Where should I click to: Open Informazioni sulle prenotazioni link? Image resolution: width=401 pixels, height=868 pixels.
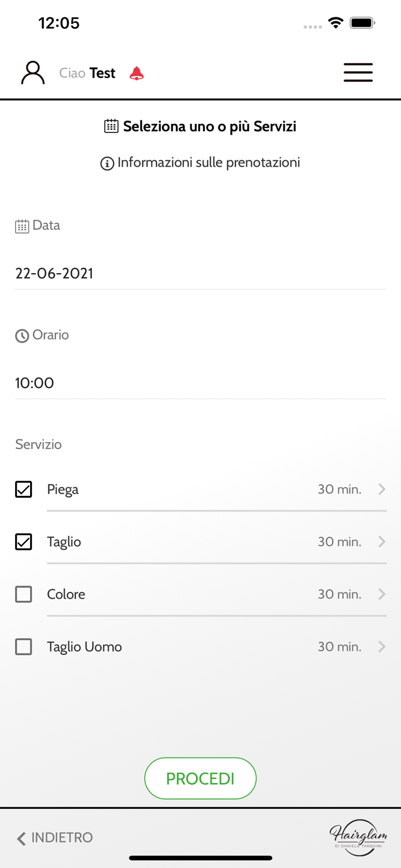coord(208,163)
